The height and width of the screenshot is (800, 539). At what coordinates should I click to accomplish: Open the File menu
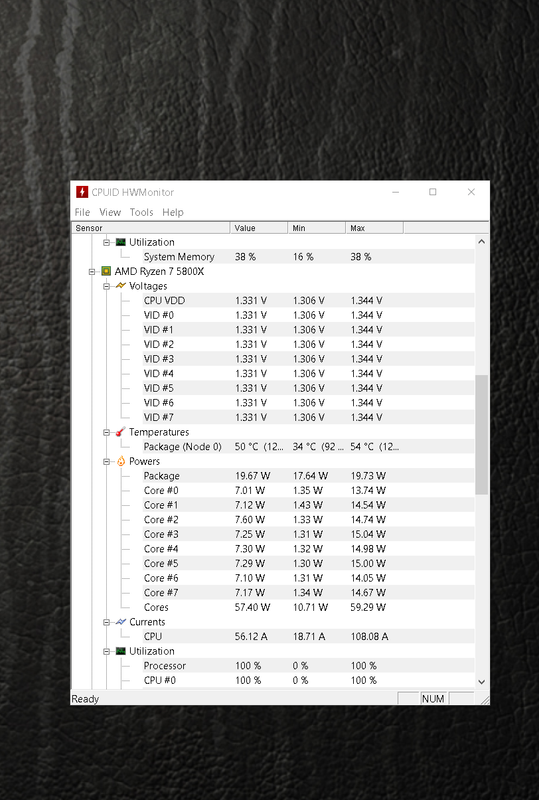coord(82,212)
